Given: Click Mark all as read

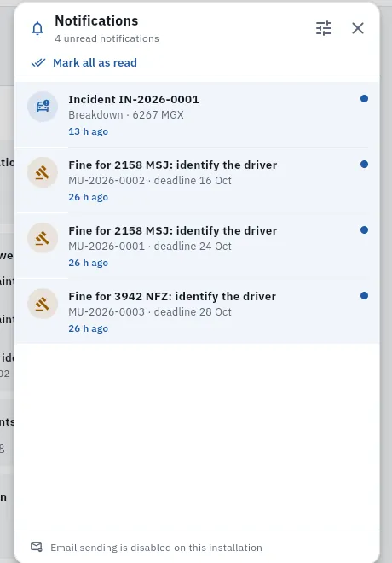Looking at the screenshot, I should [84, 63].
